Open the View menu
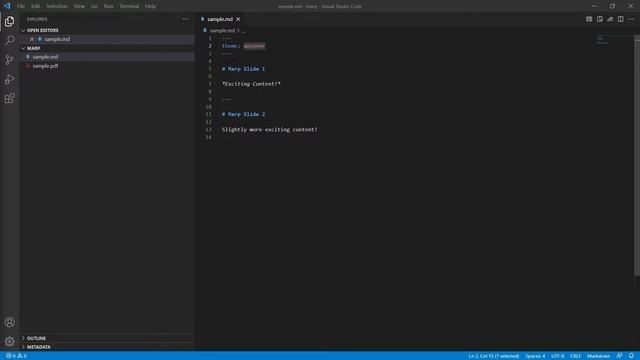The height and width of the screenshot is (360, 640). pos(79,6)
